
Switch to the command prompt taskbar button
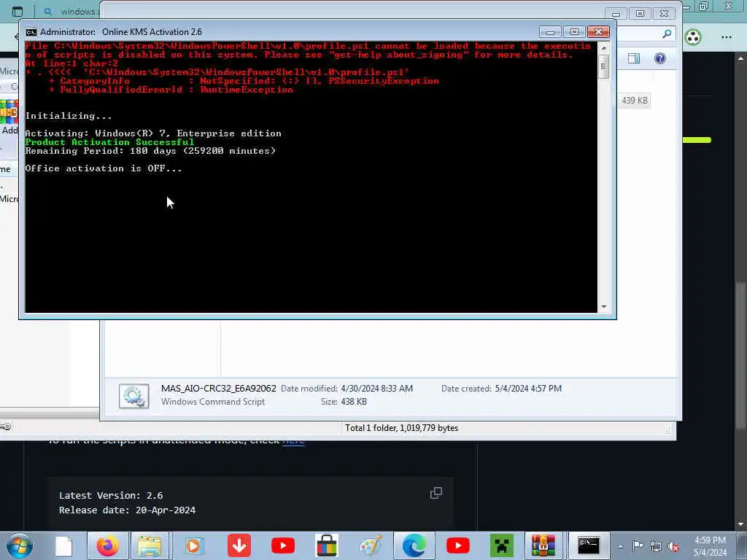point(589,545)
